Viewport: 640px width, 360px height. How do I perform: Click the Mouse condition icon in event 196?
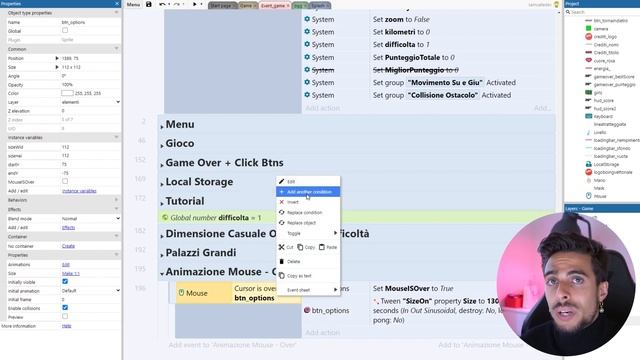point(181,293)
